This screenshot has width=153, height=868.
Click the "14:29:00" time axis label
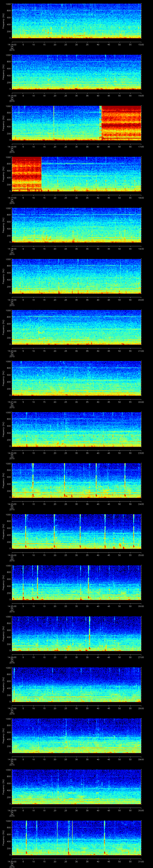(12, 810)
